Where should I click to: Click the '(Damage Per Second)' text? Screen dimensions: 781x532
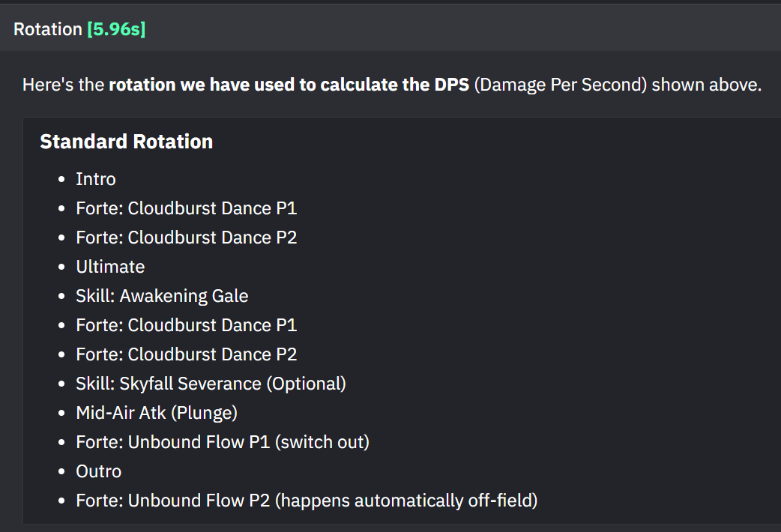[561, 85]
